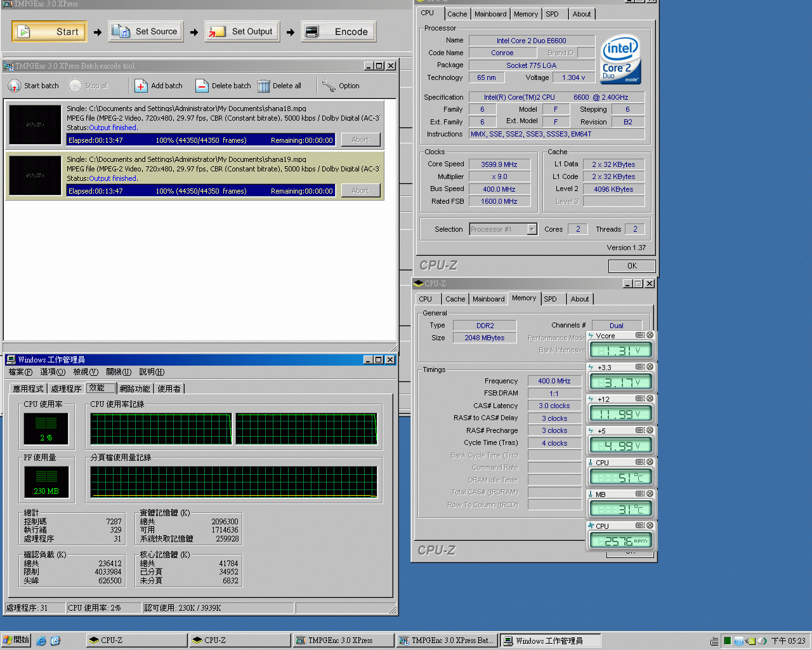Viewport: 812px width, 650px height.
Task: Open settings icon on CPU temperature widget
Action: pyautogui.click(x=640, y=462)
